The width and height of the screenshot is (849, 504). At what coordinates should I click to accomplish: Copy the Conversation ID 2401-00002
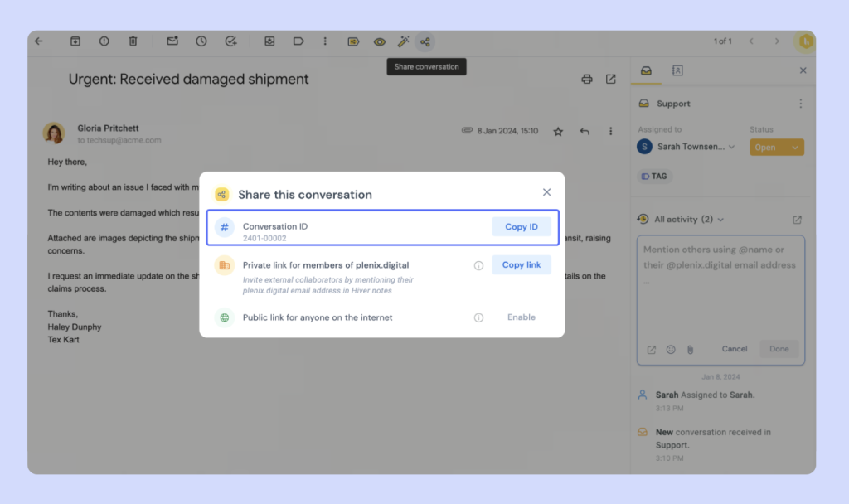tap(522, 225)
